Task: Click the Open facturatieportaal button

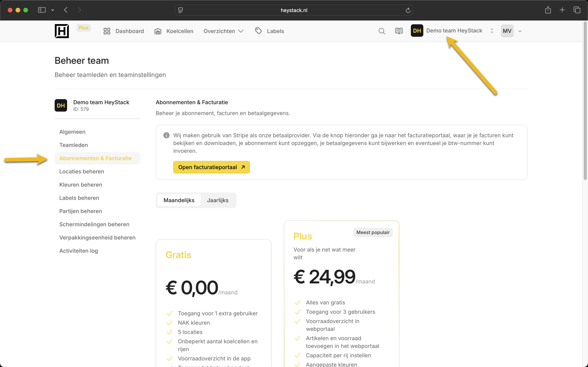Action: pos(211,167)
